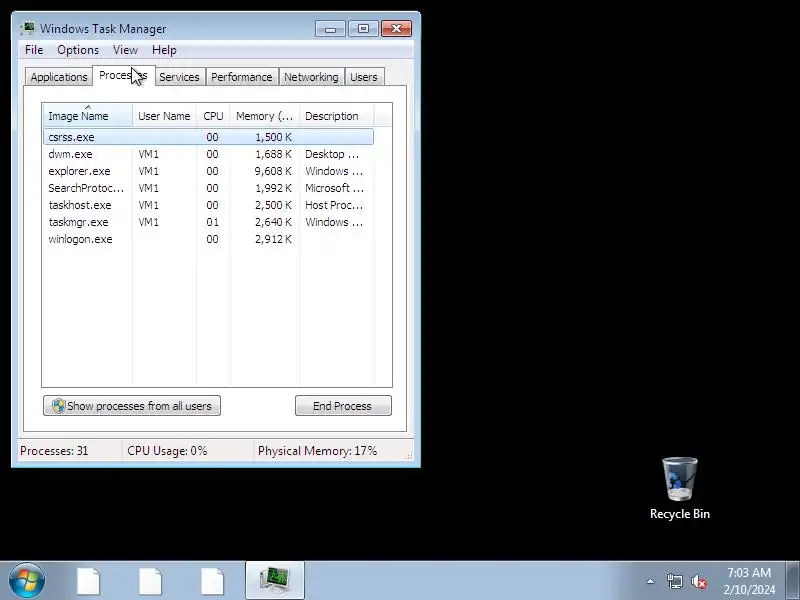This screenshot has height=600, width=800.
Task: Switch to the Performance tab
Action: (x=242, y=77)
